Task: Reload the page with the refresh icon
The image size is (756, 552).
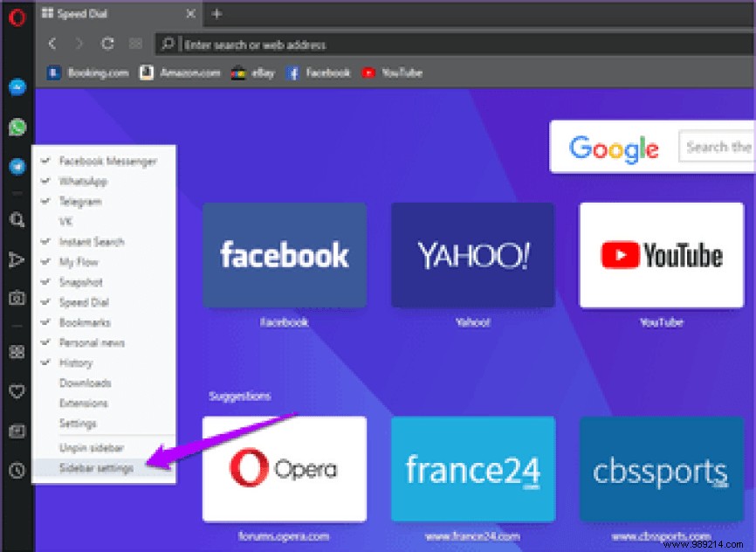Action: pos(107,44)
